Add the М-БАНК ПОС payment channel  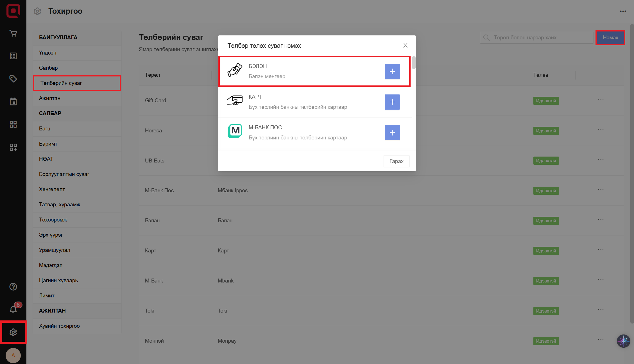[392, 133]
